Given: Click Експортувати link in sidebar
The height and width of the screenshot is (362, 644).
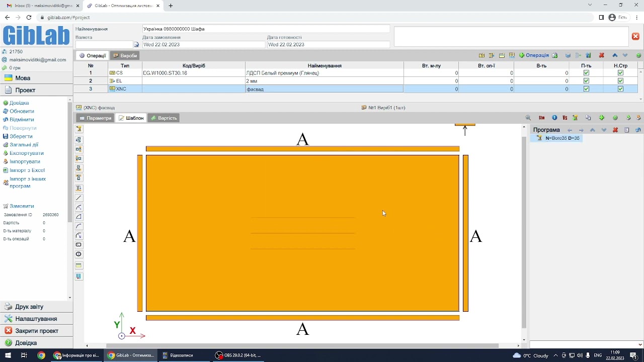Looking at the screenshot, I should pos(27,153).
